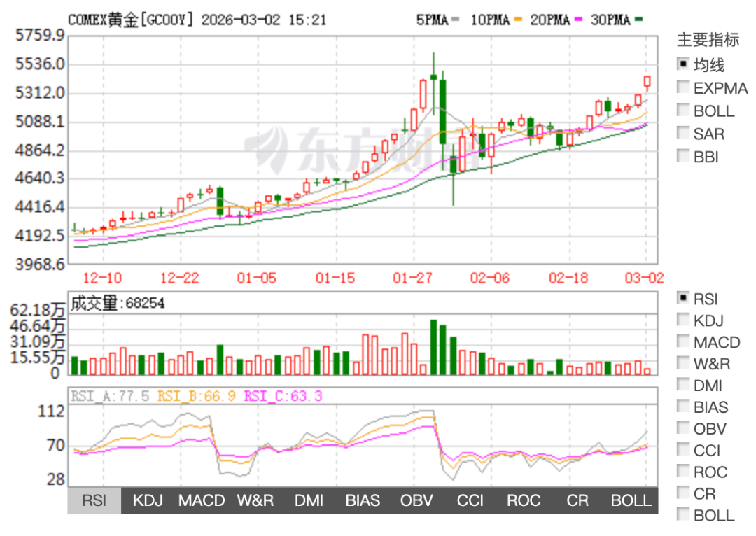
Task: Click the CR tab in bottom bar
Action: tap(577, 500)
